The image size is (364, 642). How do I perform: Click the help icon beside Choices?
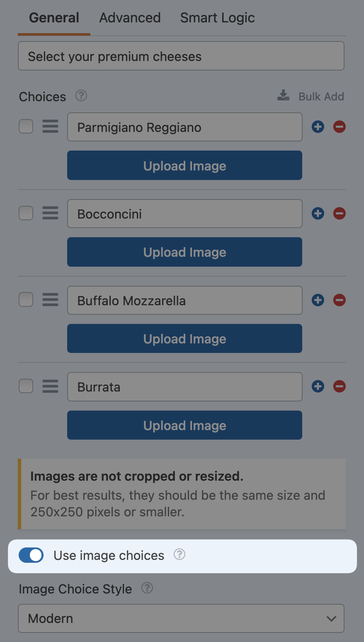[81, 96]
